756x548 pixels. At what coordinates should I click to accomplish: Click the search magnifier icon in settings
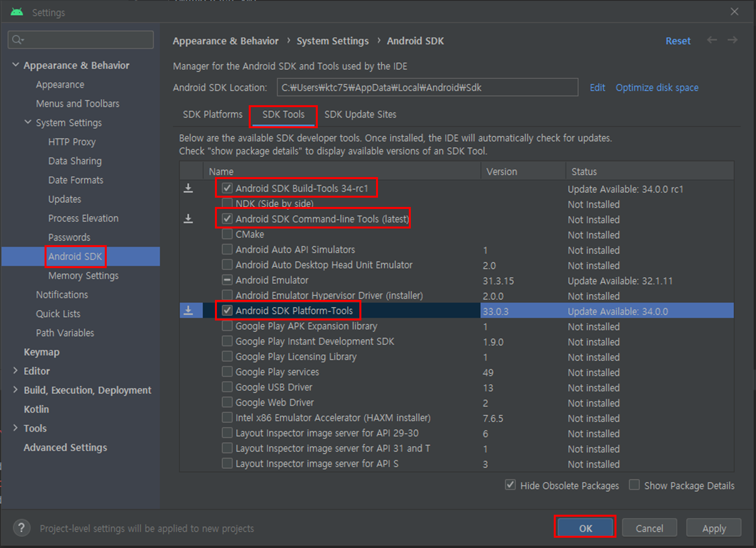coord(18,40)
